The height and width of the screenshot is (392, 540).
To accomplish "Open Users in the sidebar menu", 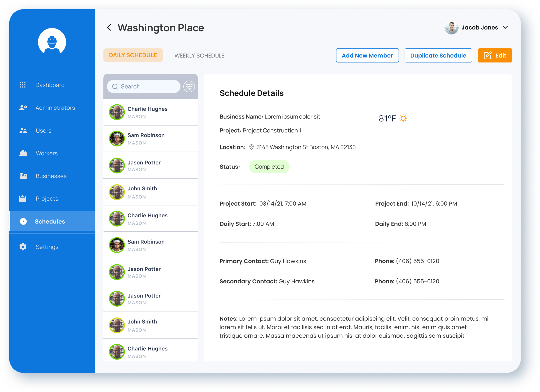I will point(43,131).
